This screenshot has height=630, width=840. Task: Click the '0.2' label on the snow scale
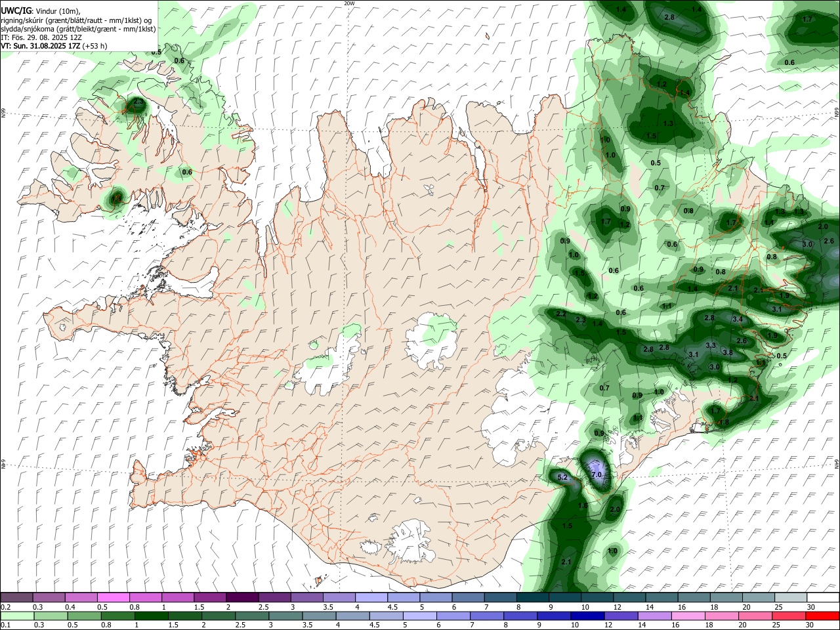[x=6, y=607]
